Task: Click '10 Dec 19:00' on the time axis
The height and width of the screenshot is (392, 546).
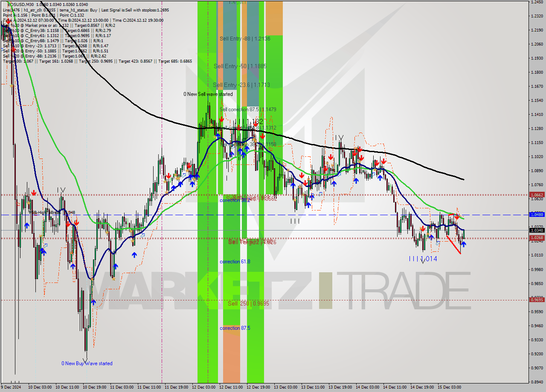Action: click(x=95, y=387)
